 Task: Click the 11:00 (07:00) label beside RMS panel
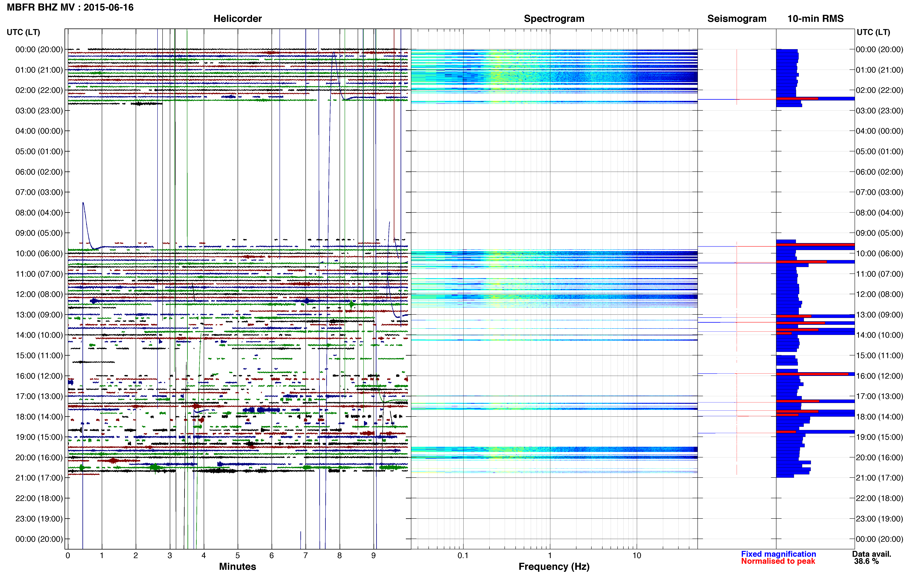(879, 274)
